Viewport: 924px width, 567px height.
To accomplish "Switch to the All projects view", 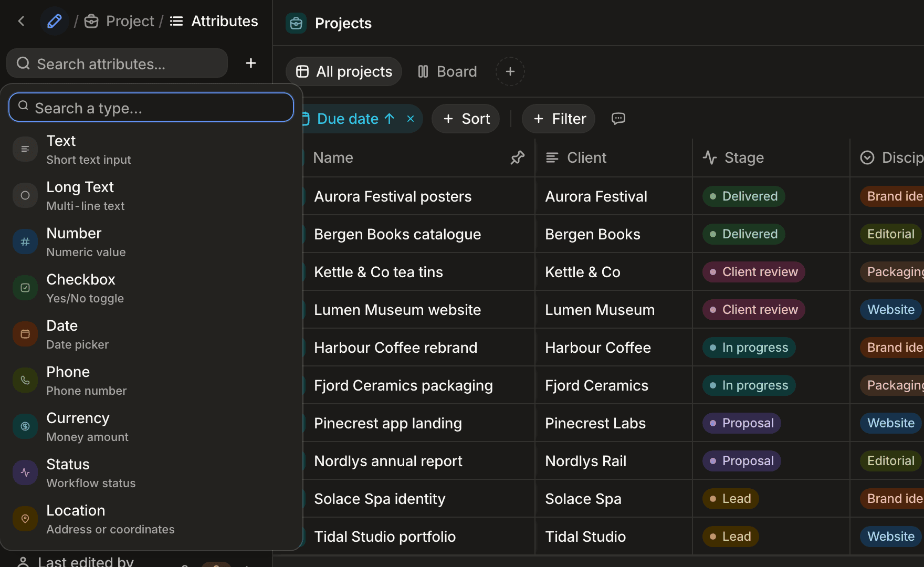I will pyautogui.click(x=344, y=71).
